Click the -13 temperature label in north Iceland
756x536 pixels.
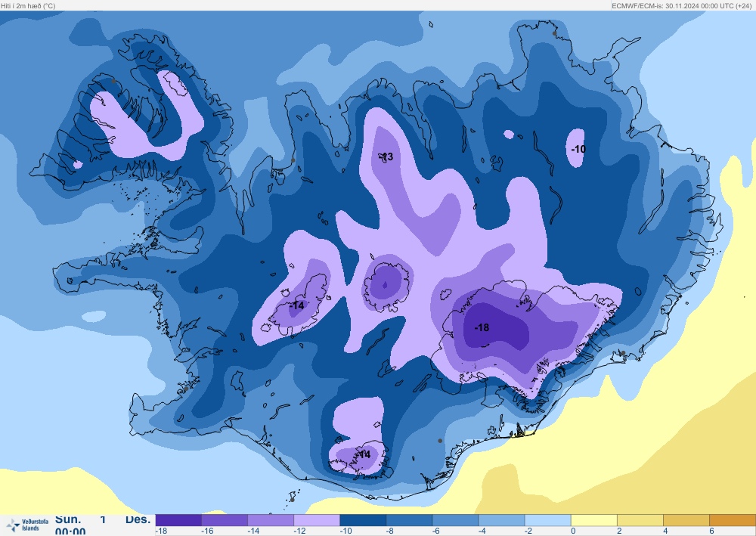386,156
